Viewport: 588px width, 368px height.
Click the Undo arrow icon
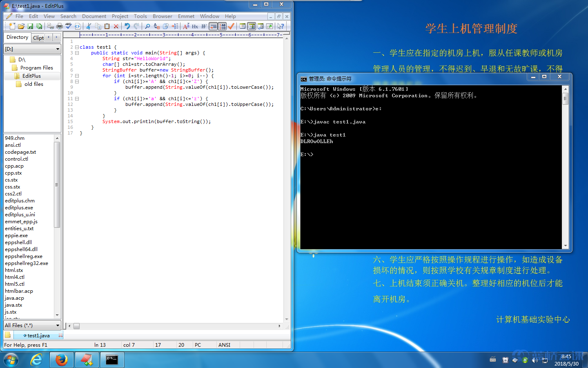(x=127, y=26)
